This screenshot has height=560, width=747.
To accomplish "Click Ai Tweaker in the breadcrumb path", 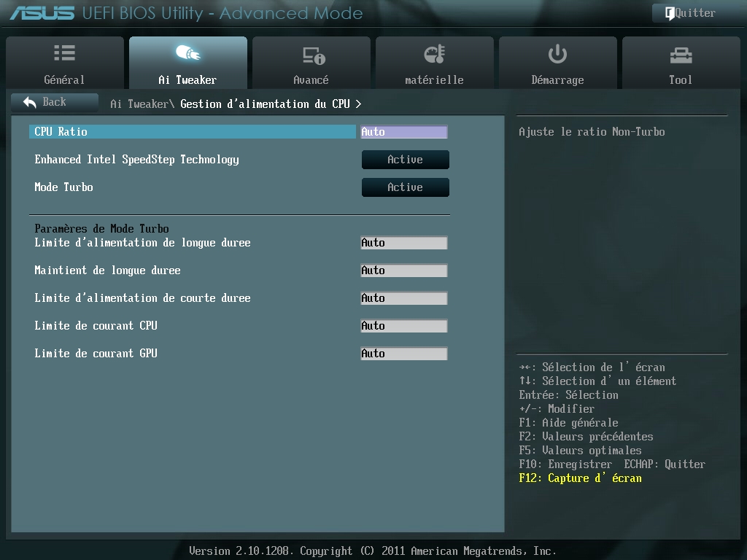I will pyautogui.click(x=139, y=104).
